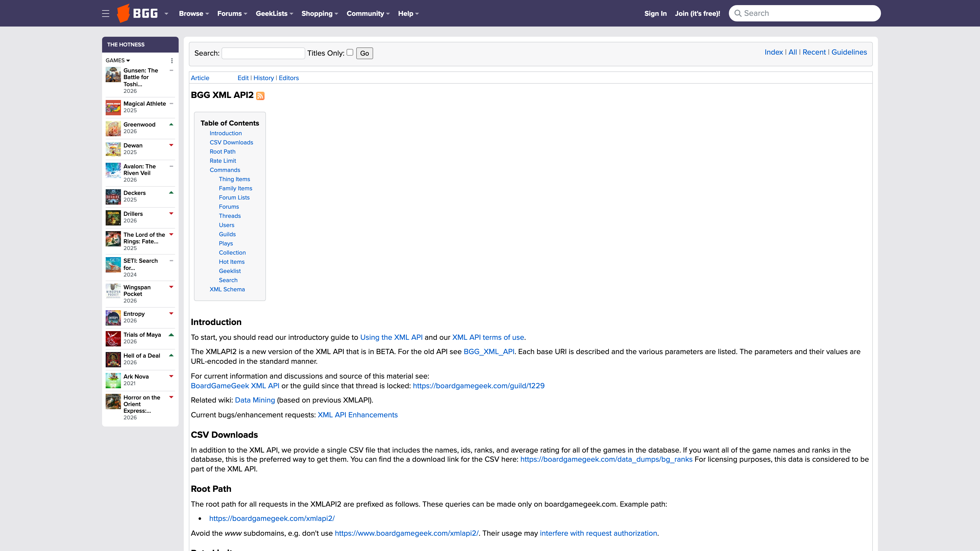980x551 pixels.
Task: Open the Entropy game thumbnail
Action: click(113, 318)
